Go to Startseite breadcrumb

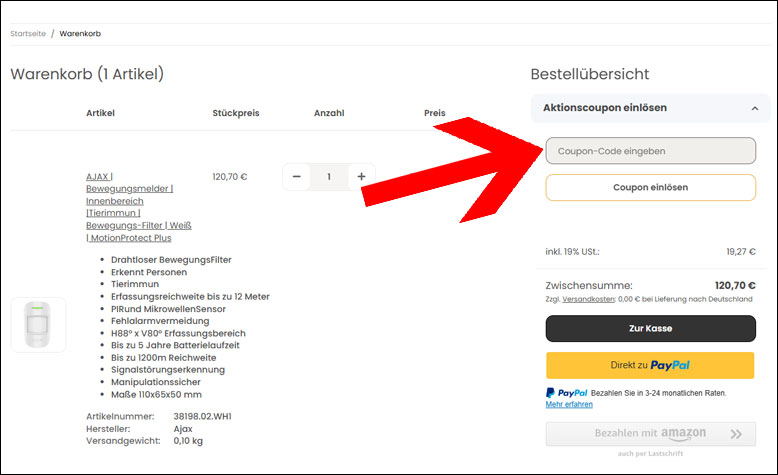(x=28, y=34)
